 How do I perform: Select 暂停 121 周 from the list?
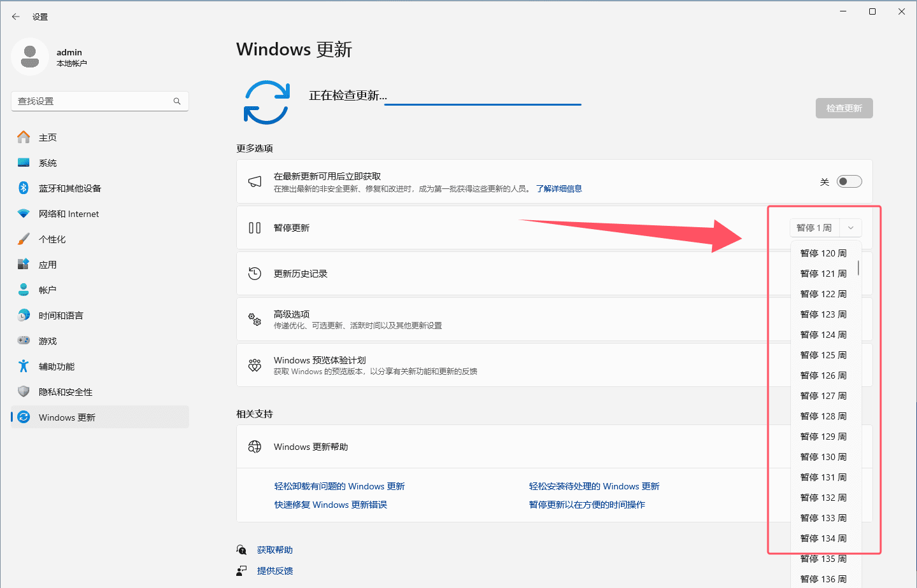click(x=823, y=274)
